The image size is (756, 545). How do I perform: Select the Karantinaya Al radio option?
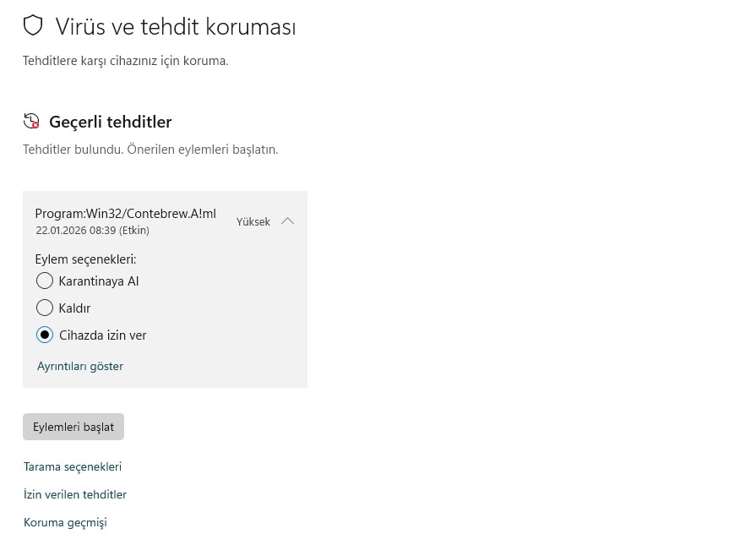tap(45, 281)
